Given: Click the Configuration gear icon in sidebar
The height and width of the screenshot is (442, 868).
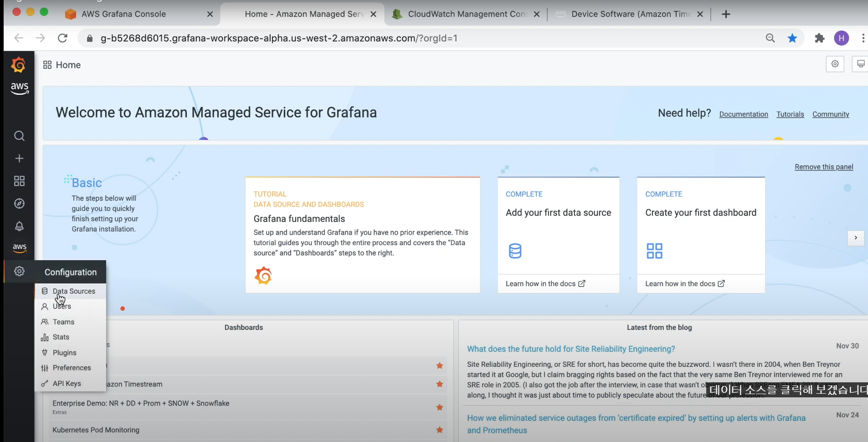Looking at the screenshot, I should pos(19,271).
